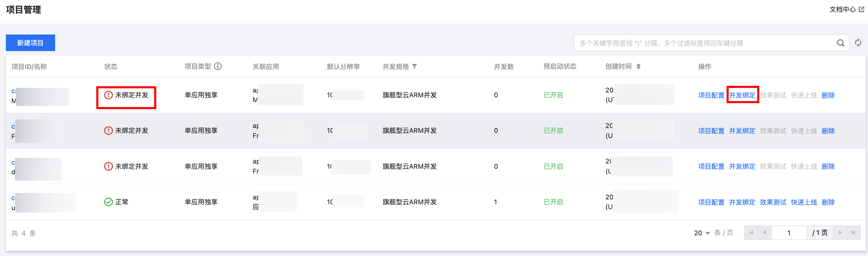The height and width of the screenshot is (256, 868).
Task: Open the 20 条/页 page size dropdown
Action: (x=702, y=233)
